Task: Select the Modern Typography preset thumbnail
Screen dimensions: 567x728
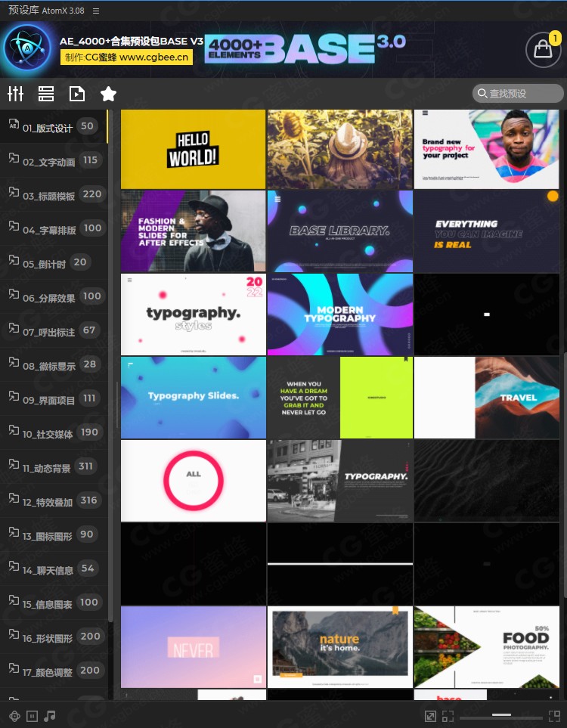Action: click(340, 314)
